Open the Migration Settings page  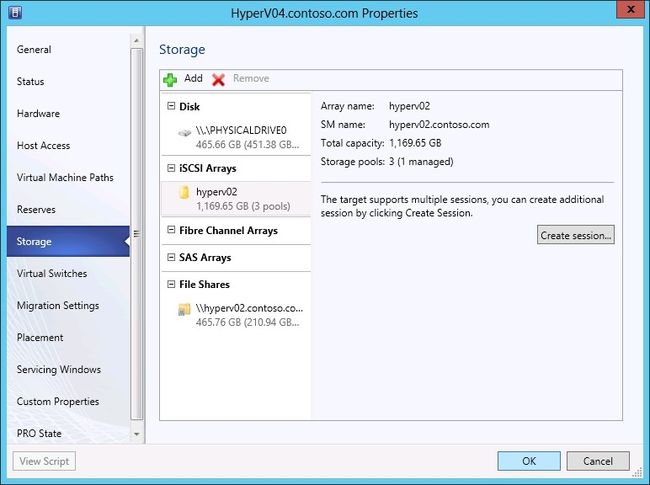click(68, 306)
